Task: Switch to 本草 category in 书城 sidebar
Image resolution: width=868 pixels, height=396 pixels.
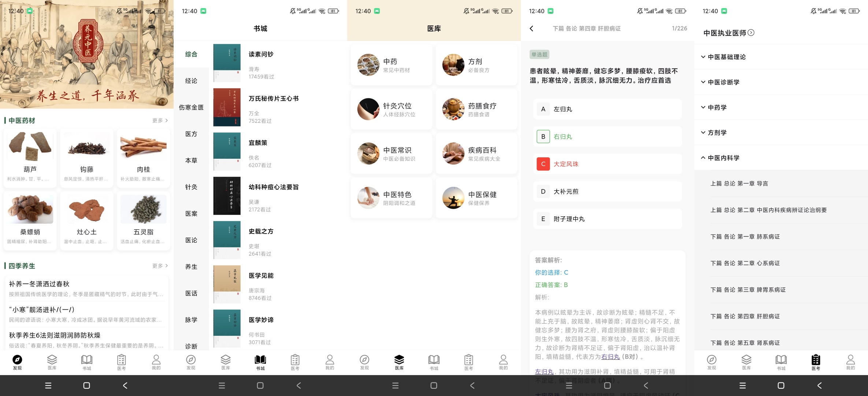Action: click(x=191, y=161)
